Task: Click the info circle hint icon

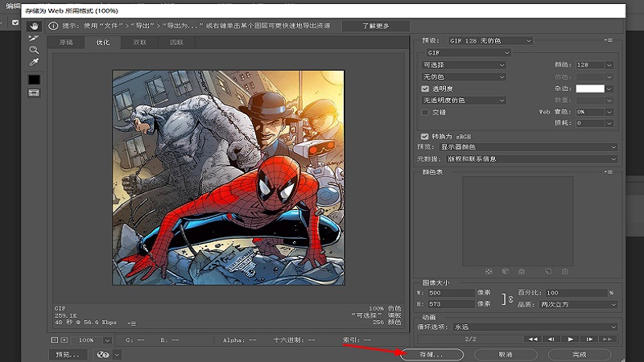Action: pos(53,26)
